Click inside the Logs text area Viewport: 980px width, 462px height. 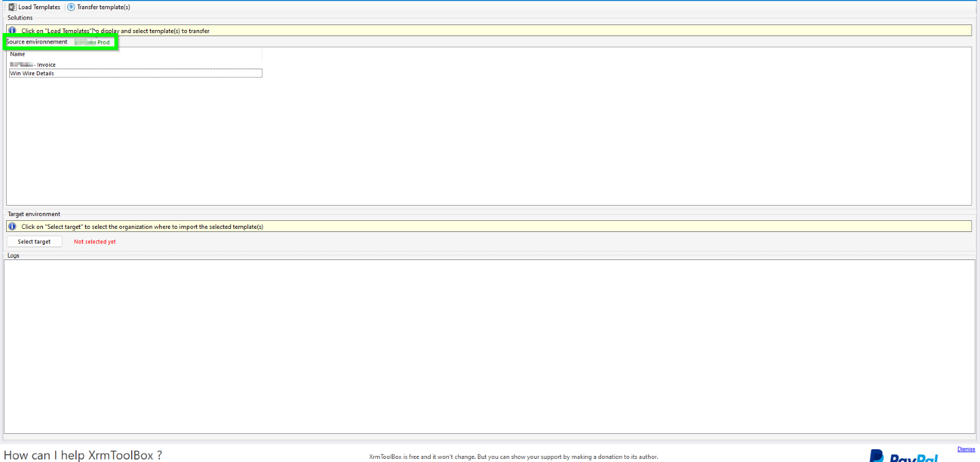click(x=489, y=347)
